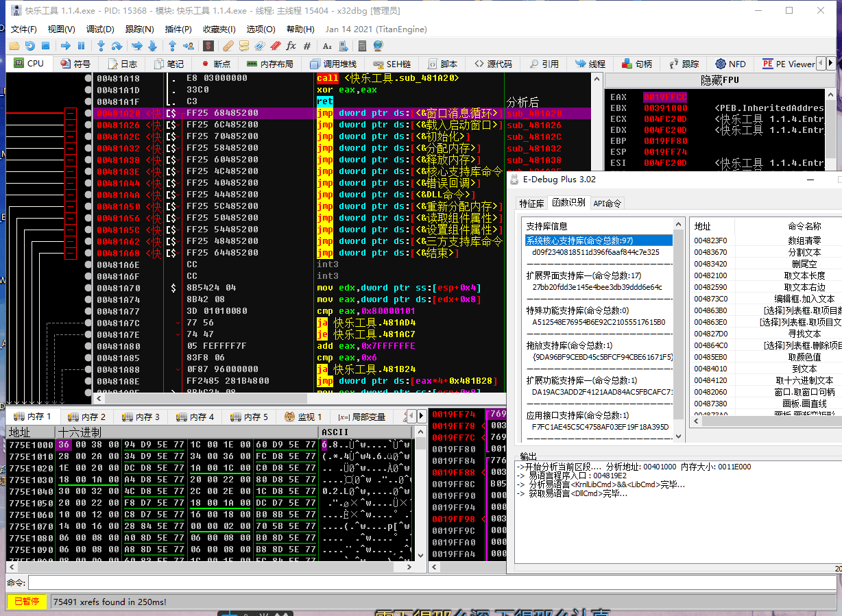This screenshot has height=616, width=842.
Task: Open the PE Viewer tab
Action: (789, 64)
